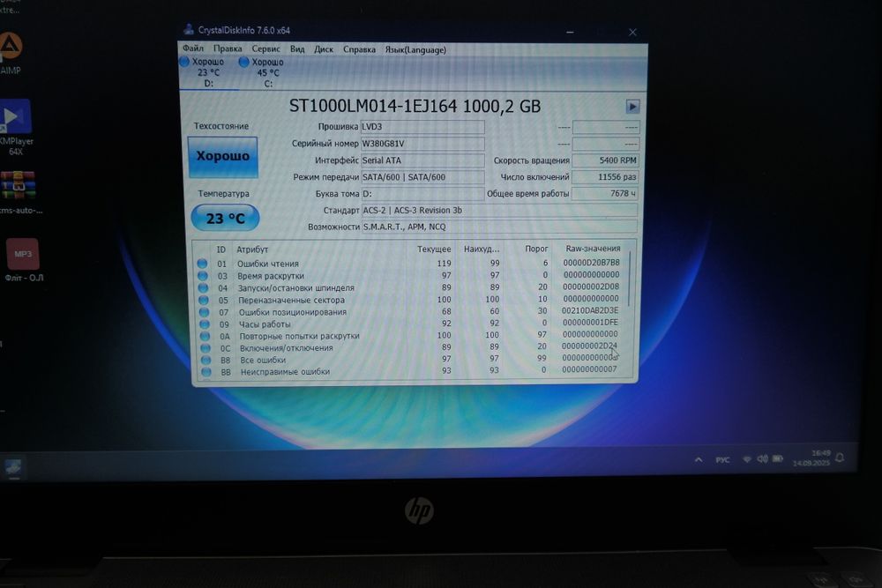Click total work time value 7678 ч
This screenshot has width=882, height=588.
point(605,193)
